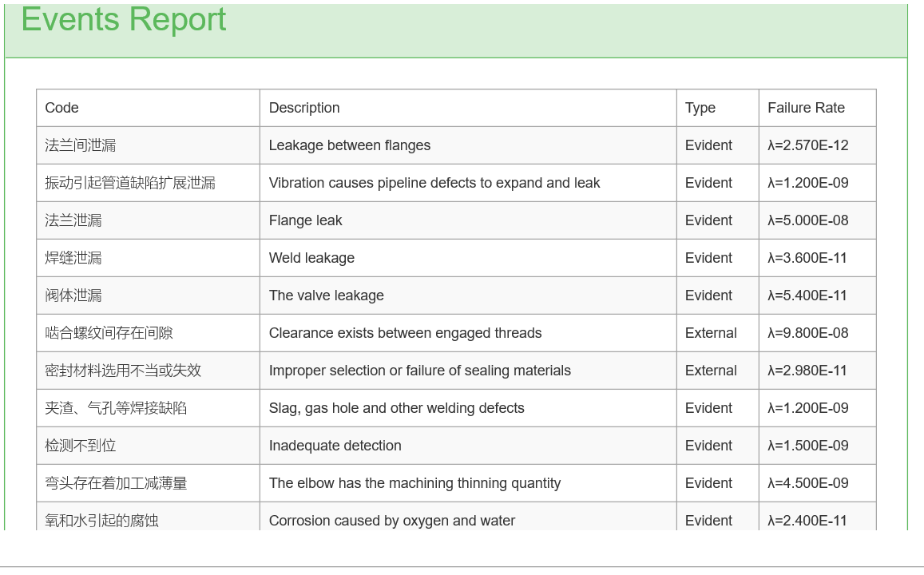Select the 'Vibration causes pipeline defects' cell
Viewport: 924px width, 575px height.
[x=434, y=183]
